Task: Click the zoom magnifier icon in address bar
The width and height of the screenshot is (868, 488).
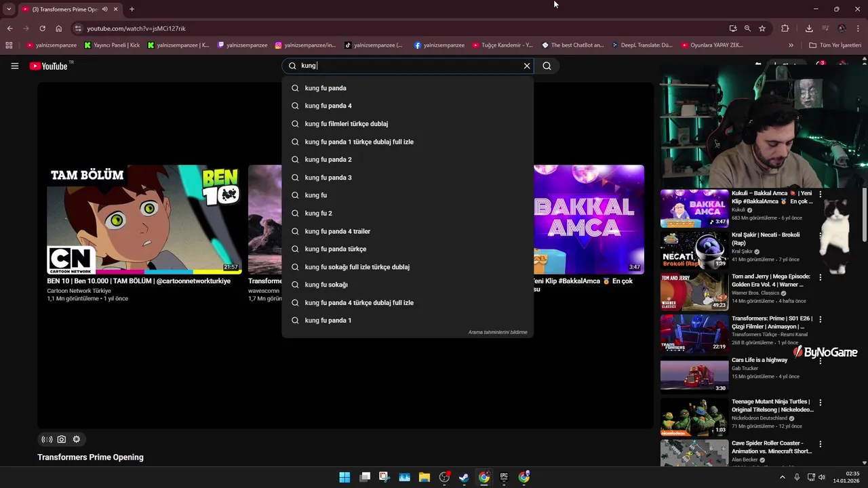Action: click(x=747, y=28)
